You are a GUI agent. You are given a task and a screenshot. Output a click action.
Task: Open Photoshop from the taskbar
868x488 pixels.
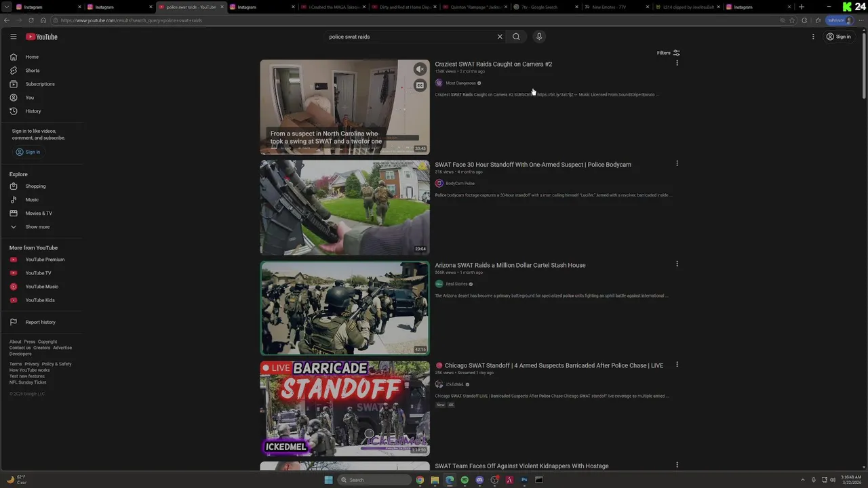pos(524,480)
